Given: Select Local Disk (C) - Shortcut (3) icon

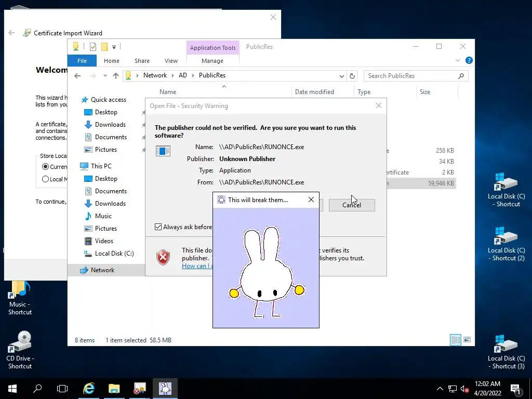Looking at the screenshot, I should click(506, 352).
